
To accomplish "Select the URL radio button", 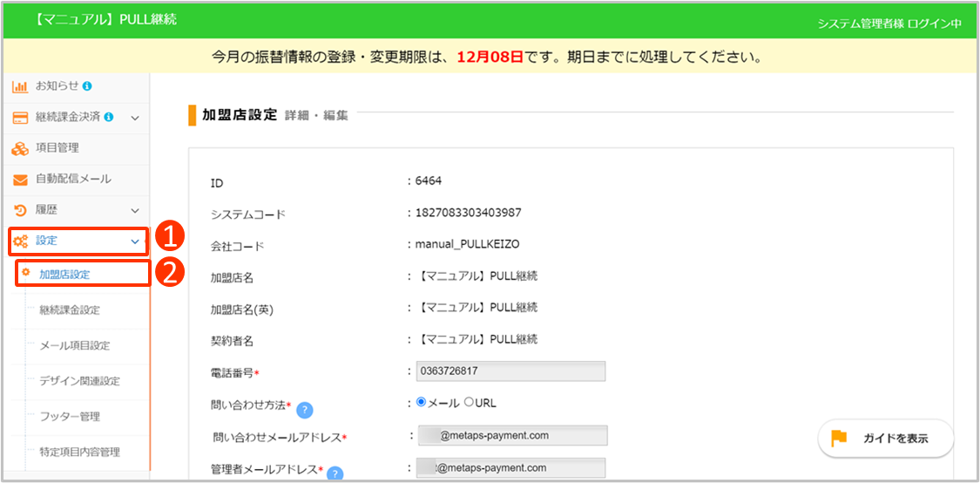I will tap(469, 403).
